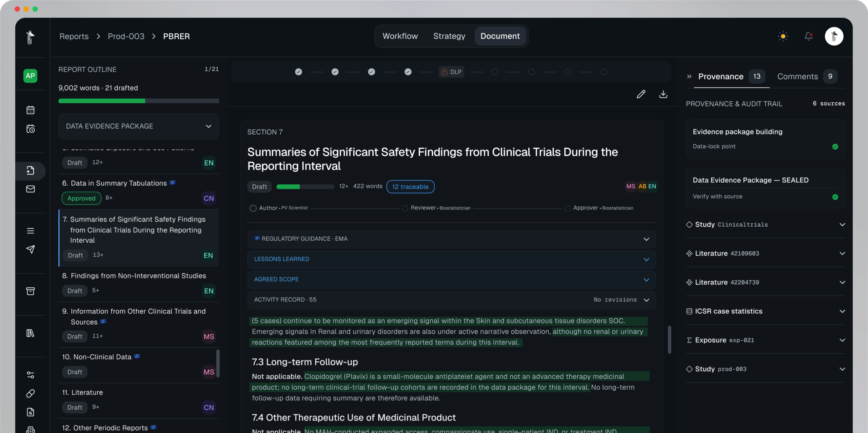868x433 pixels.
Task: Expand the Agreed Scope section
Action: click(x=452, y=280)
